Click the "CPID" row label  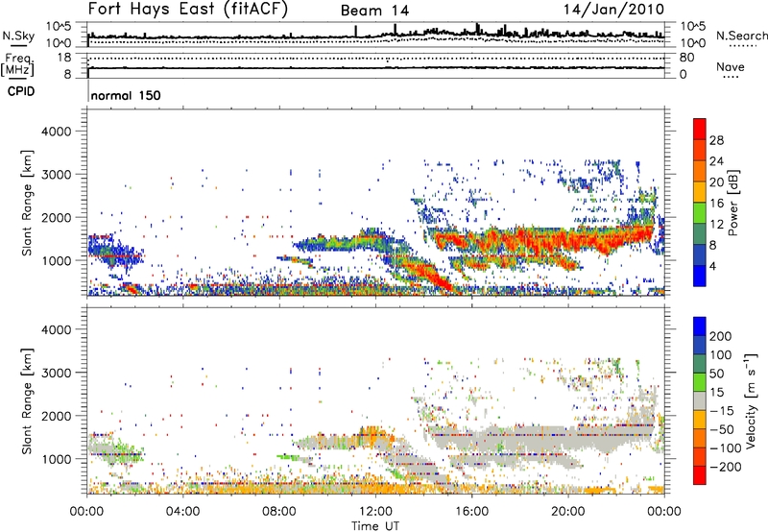click(21, 91)
